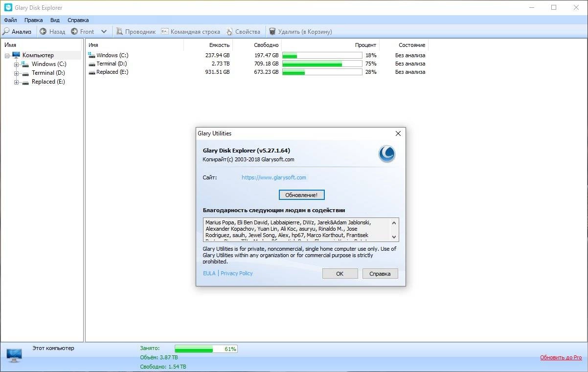588x372 pixels.
Task: Open the EULA link
Action: tap(209, 273)
